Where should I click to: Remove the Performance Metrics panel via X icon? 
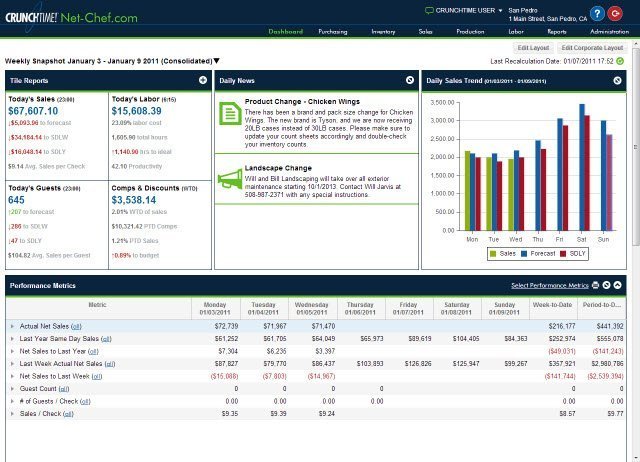pyautogui.click(x=607, y=285)
